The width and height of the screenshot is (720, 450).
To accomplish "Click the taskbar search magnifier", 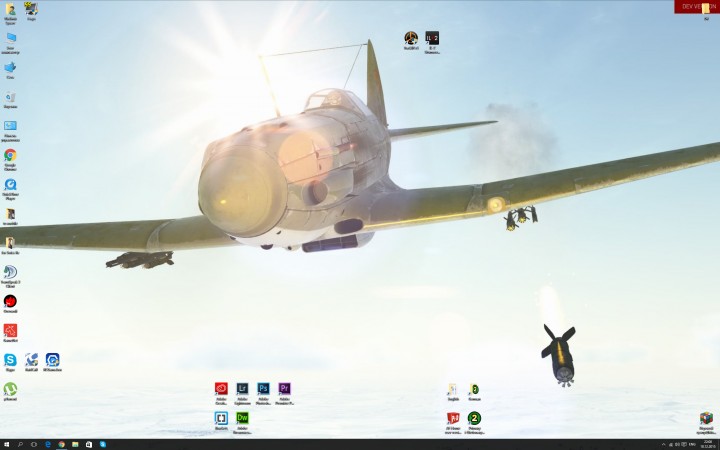I will [20, 444].
